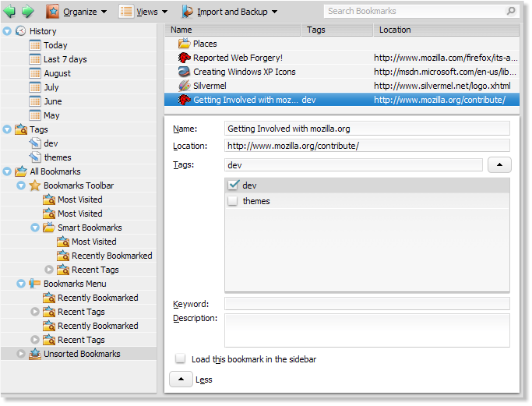The height and width of the screenshot is (406, 532).
Task: Click the History clock icon
Action: coord(21,31)
